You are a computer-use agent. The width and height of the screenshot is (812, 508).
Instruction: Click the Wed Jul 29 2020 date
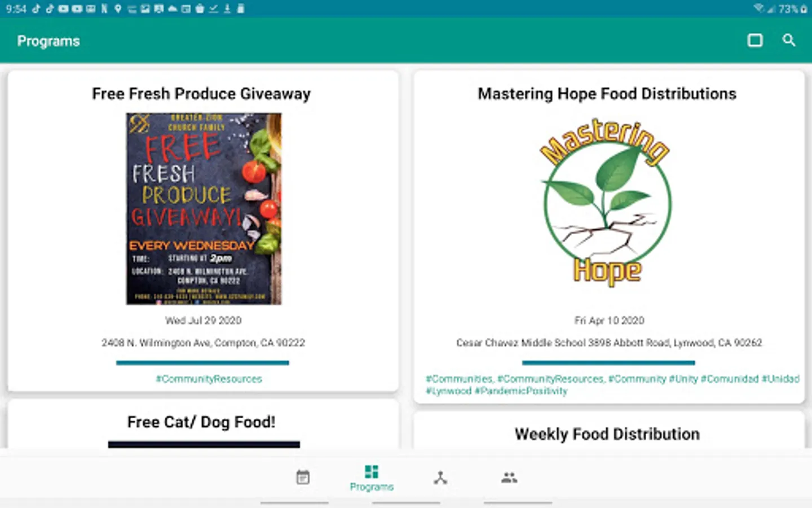203,320
